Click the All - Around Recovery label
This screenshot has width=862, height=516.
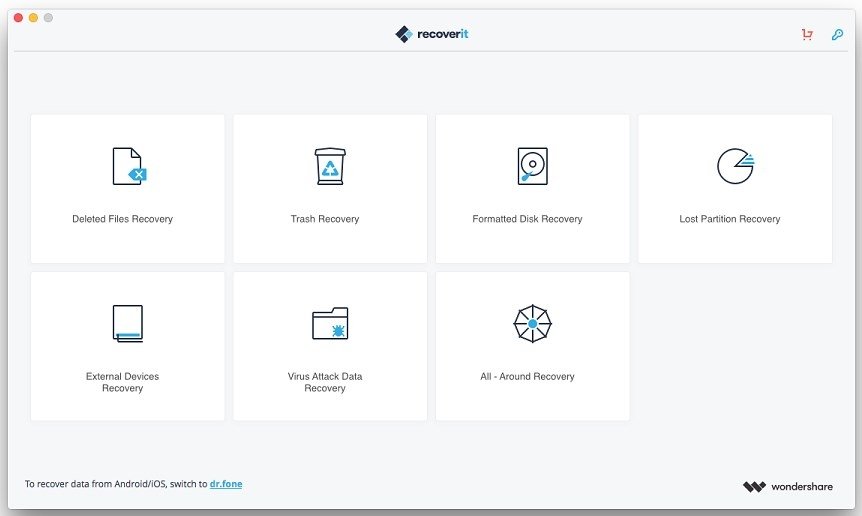[527, 376]
